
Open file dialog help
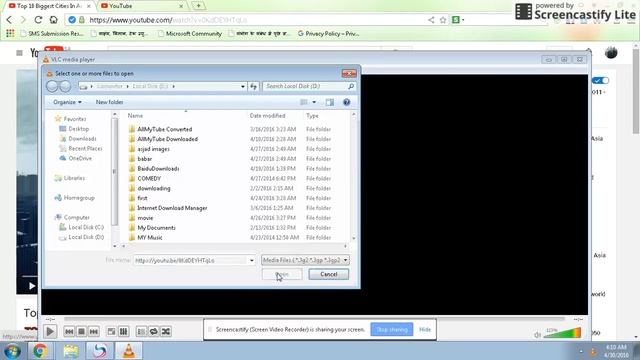coord(347,102)
